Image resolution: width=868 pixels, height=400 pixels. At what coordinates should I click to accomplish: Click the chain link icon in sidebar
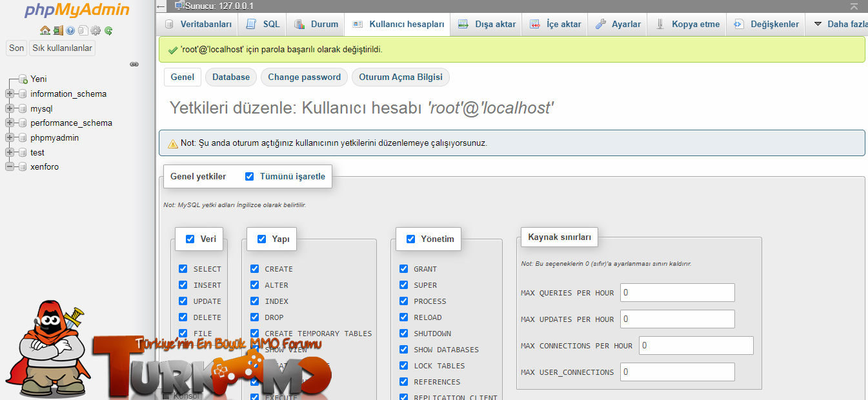(134, 64)
